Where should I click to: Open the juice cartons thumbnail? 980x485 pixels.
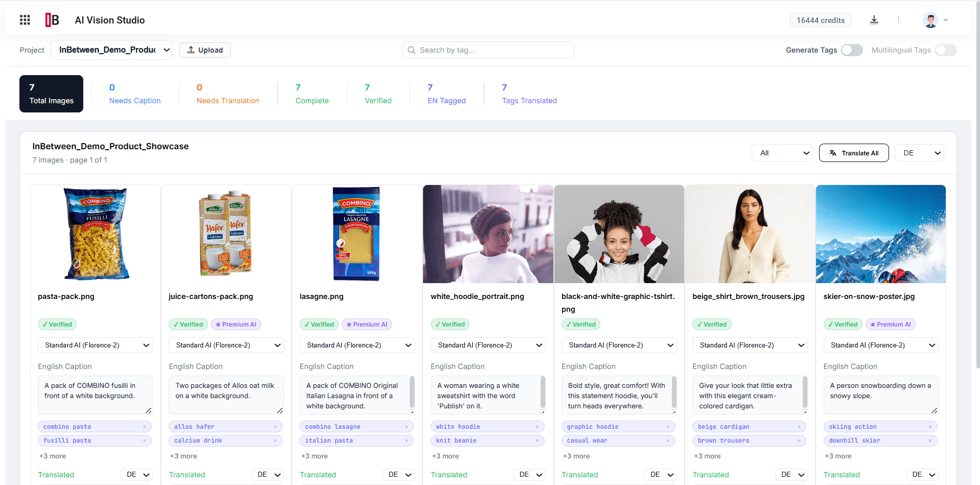click(x=226, y=234)
